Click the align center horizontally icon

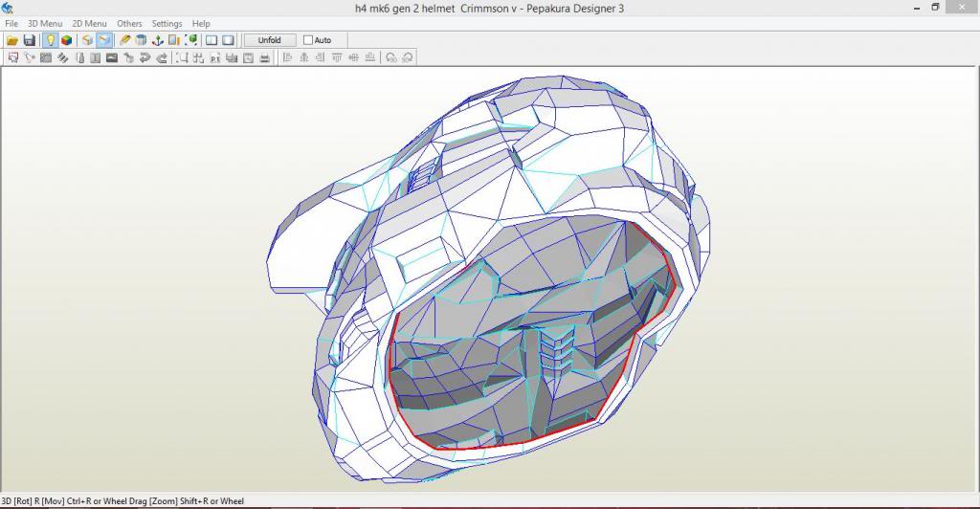tap(304, 57)
